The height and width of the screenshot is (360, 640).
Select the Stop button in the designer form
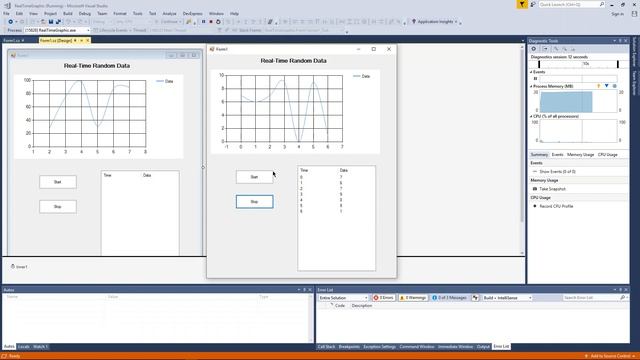coord(58,207)
